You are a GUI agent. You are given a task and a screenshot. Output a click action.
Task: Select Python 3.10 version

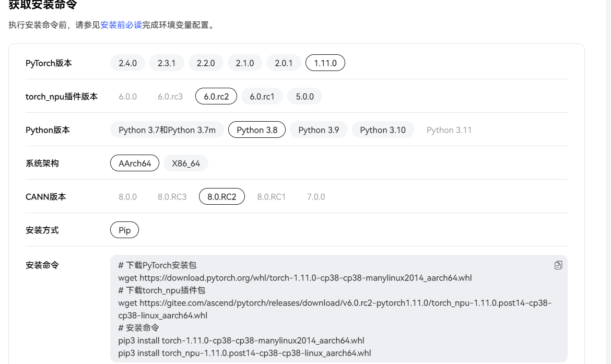383,130
